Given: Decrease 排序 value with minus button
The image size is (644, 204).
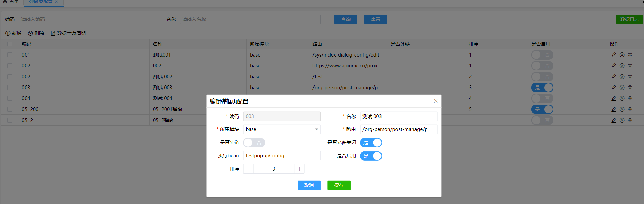Looking at the screenshot, I should pyautogui.click(x=249, y=169).
